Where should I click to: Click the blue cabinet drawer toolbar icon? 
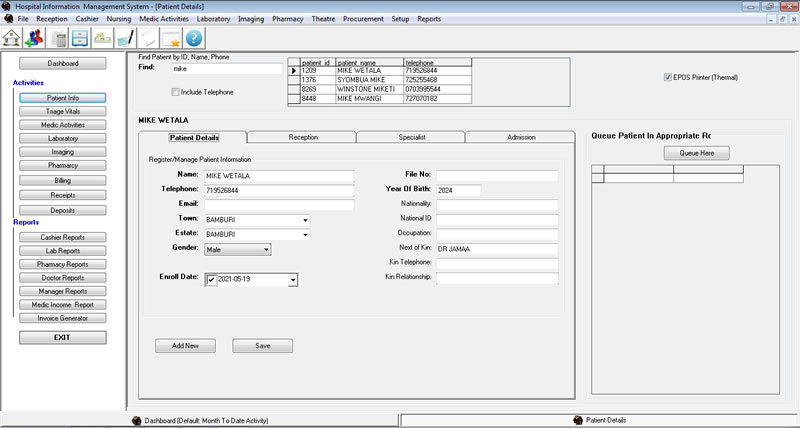81,38
